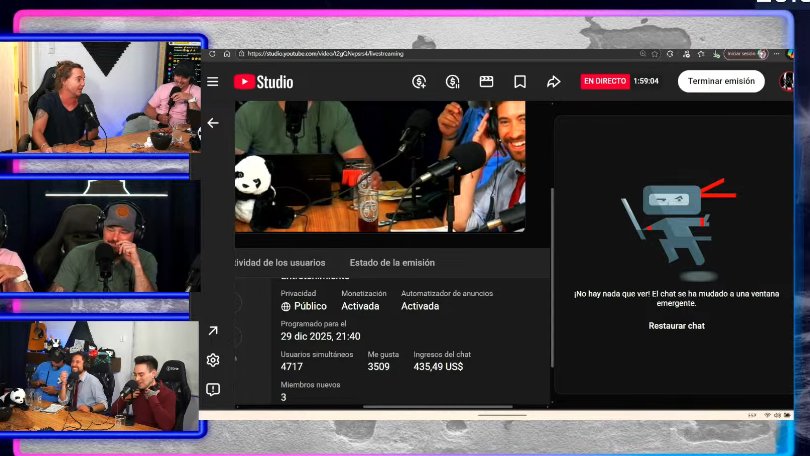Switch to Estado de la emisión tab
This screenshot has width=810, height=456.
coord(392,263)
